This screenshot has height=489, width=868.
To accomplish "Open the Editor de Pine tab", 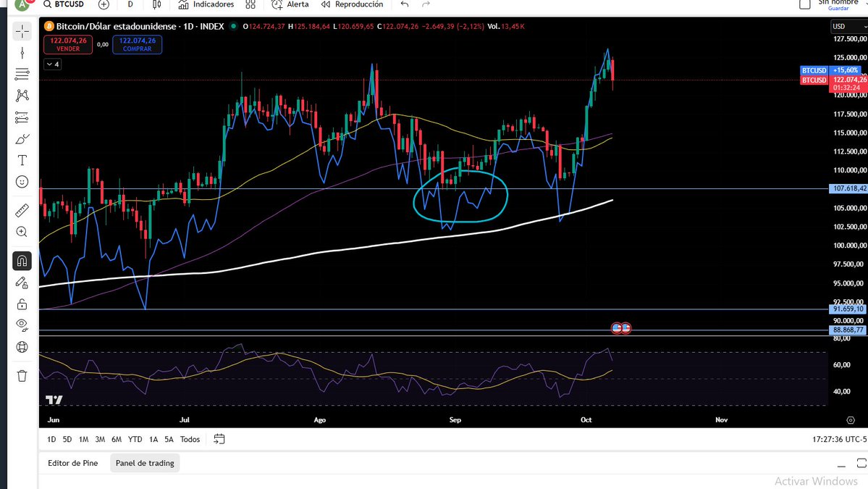I will [72, 463].
